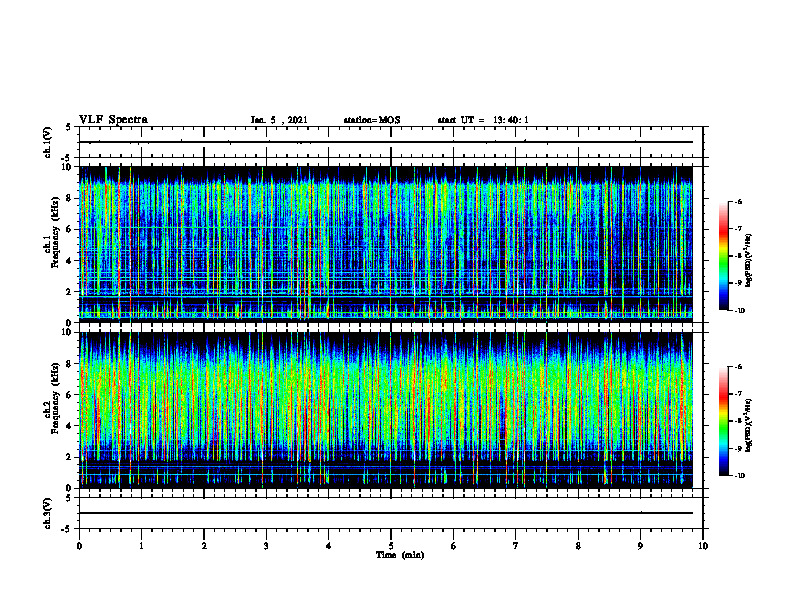Viewport: 792px width, 612px height.
Task: Click the 'Jan. 5 , 2021' date label
Action: click(x=279, y=120)
